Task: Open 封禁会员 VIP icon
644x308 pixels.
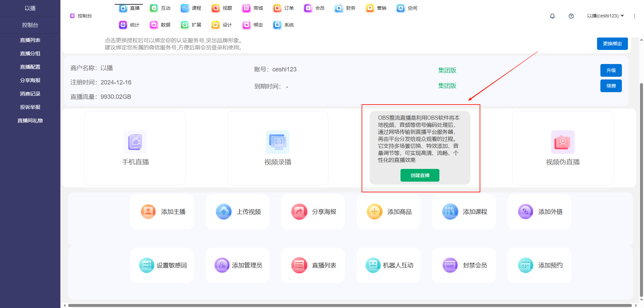Action: 450,265
